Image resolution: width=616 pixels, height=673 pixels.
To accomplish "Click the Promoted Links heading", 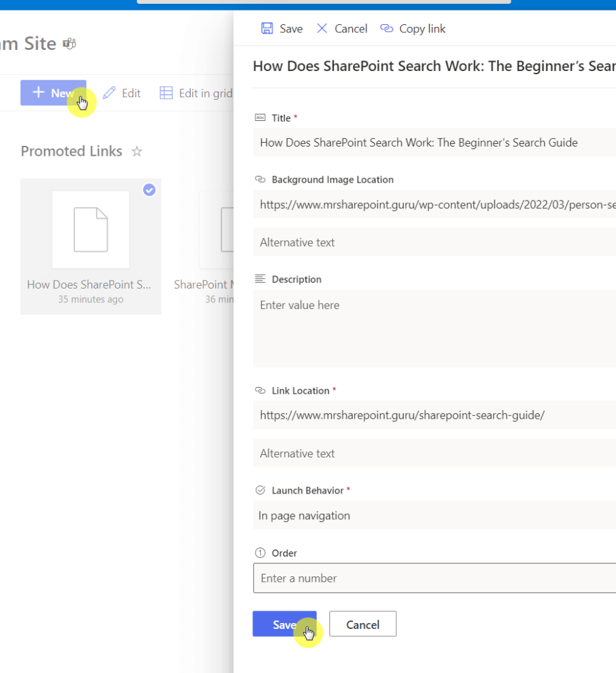I will pyautogui.click(x=71, y=151).
